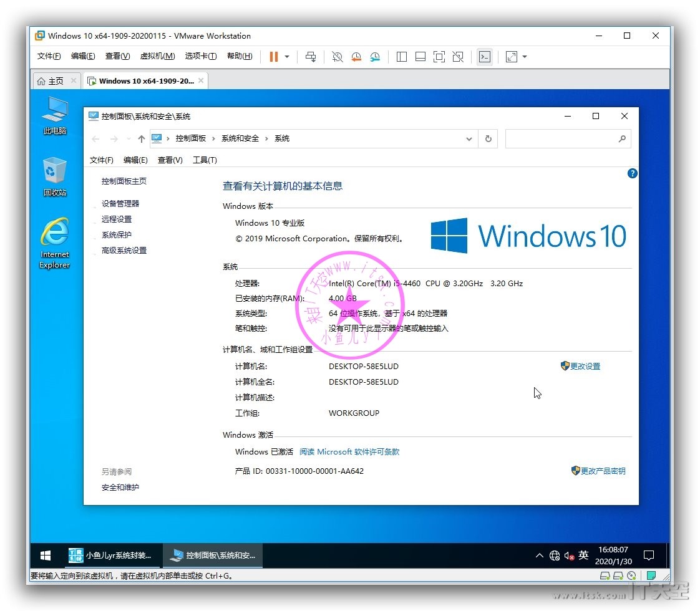The height and width of the screenshot is (611, 700).
Task: Open the help question mark icon
Action: click(x=632, y=173)
